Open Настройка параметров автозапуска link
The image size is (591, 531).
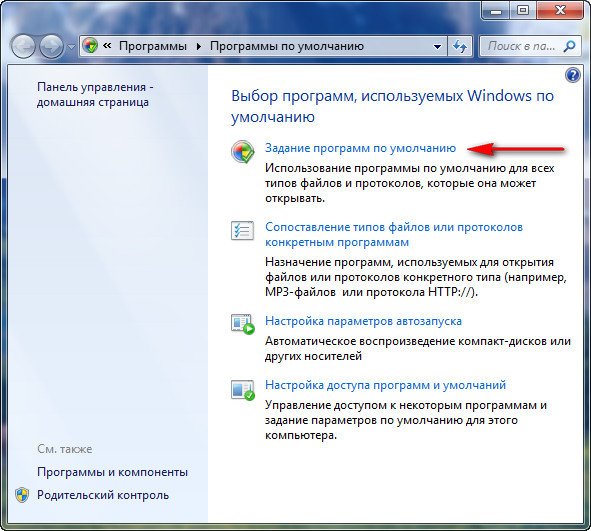(x=363, y=321)
